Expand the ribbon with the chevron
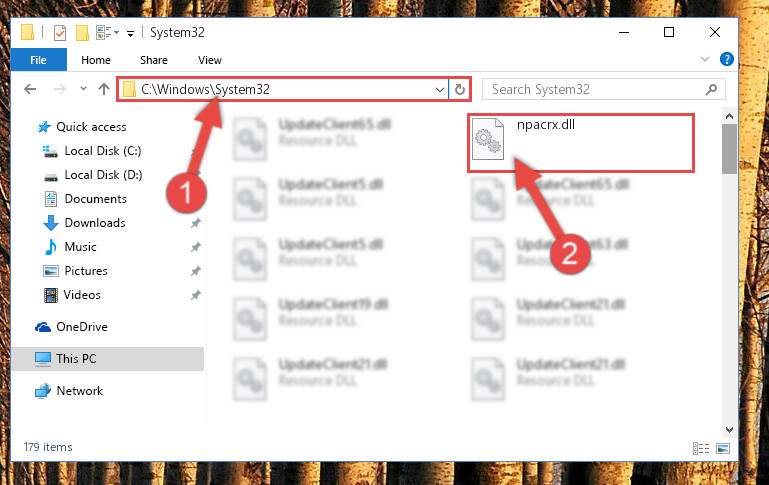Image resolution: width=769 pixels, height=485 pixels. [705, 59]
